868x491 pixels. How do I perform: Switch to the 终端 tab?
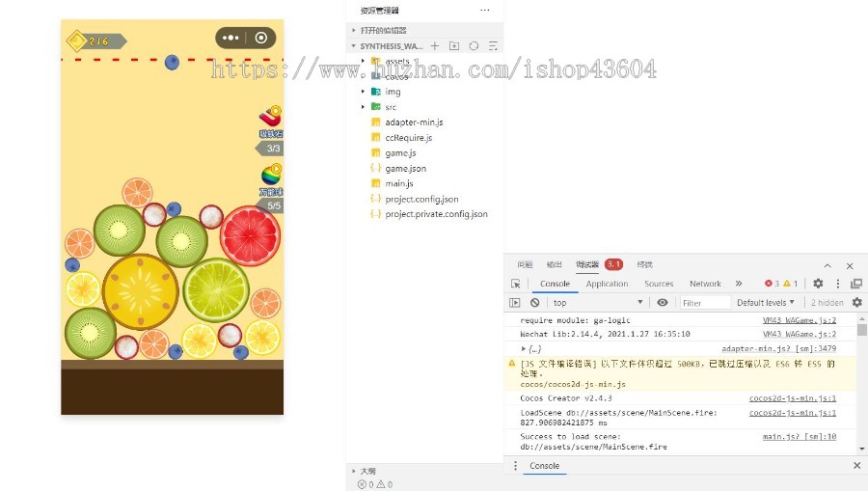644,264
